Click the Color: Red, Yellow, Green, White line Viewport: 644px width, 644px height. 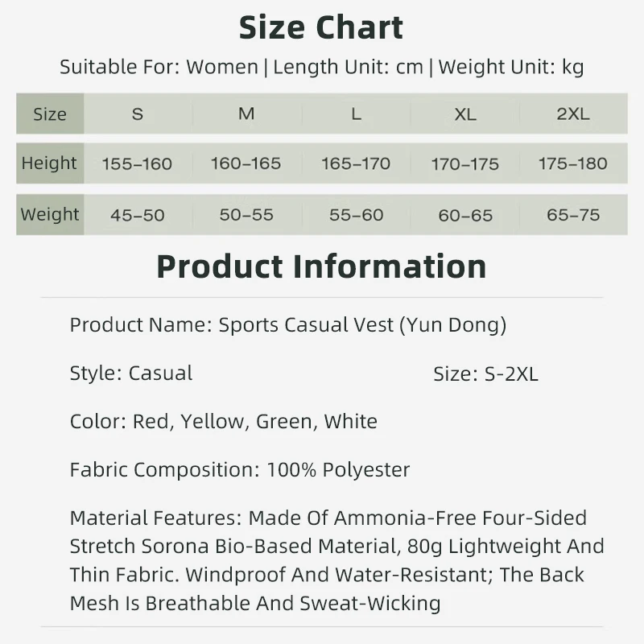224,421
